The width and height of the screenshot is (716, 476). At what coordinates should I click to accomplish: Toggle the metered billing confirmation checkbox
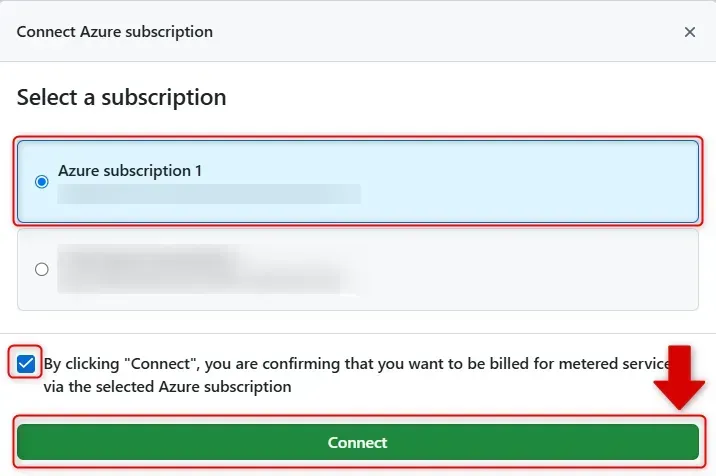click(x=26, y=363)
